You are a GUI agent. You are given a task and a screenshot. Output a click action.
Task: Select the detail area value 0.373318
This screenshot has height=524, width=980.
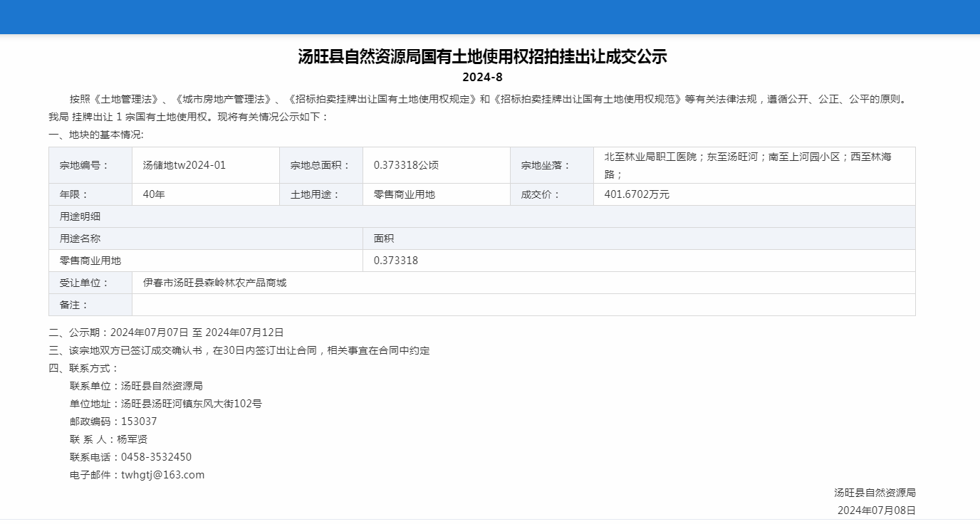[x=396, y=261]
